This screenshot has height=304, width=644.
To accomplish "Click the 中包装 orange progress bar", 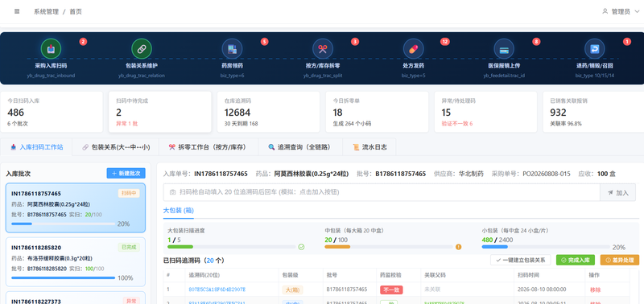I will 389,247.
